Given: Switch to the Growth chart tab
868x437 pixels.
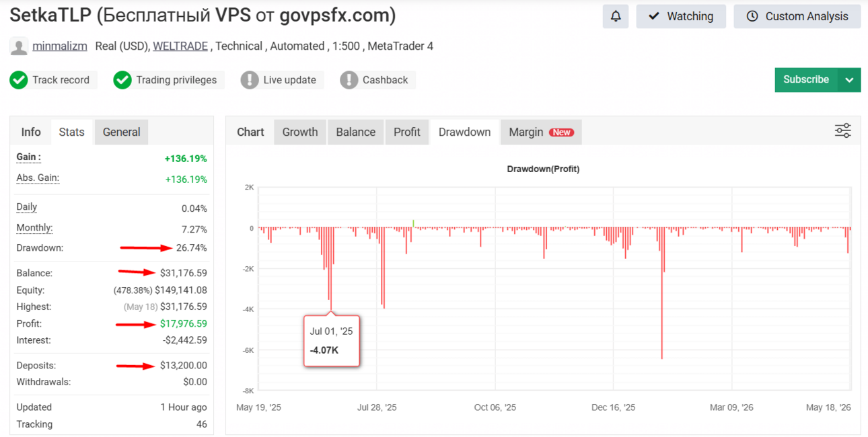Looking at the screenshot, I should (x=300, y=132).
